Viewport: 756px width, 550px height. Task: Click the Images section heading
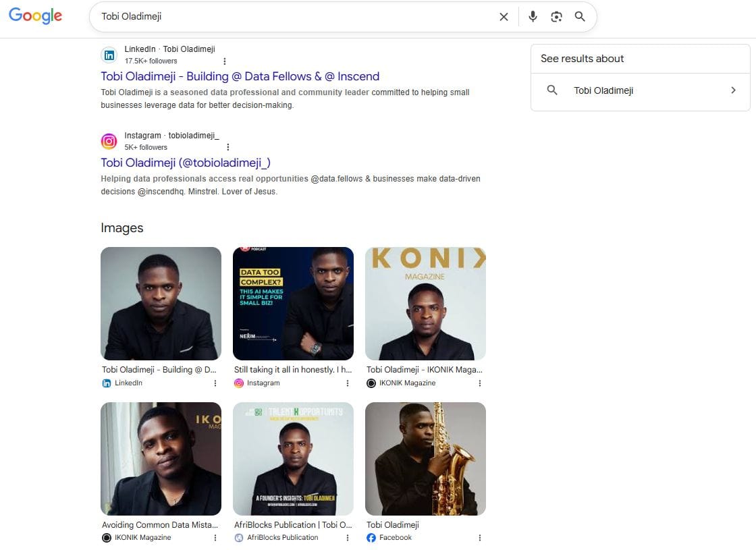point(122,228)
